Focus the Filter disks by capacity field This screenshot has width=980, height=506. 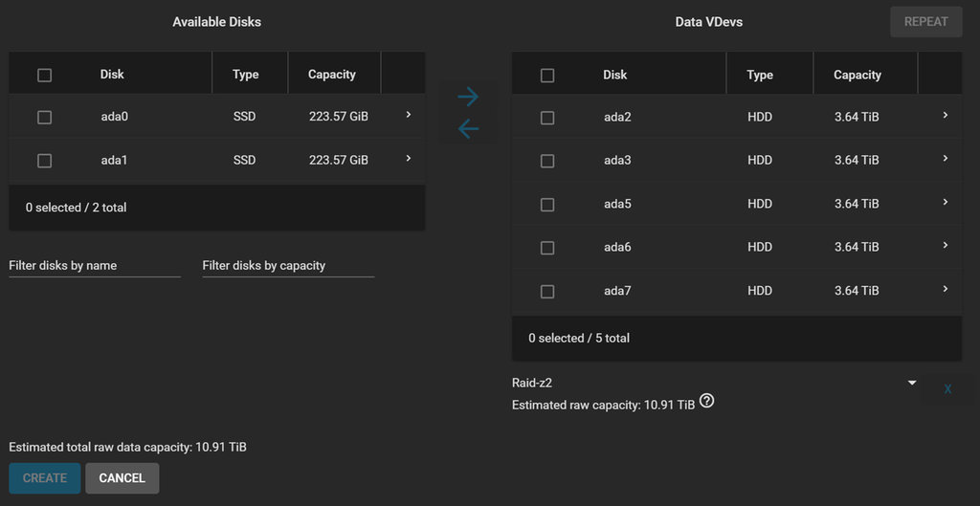point(287,266)
